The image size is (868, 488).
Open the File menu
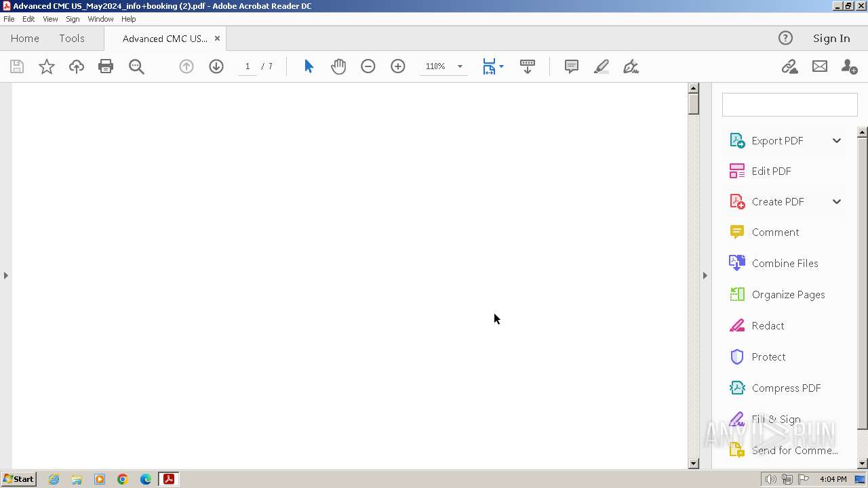pos(9,19)
